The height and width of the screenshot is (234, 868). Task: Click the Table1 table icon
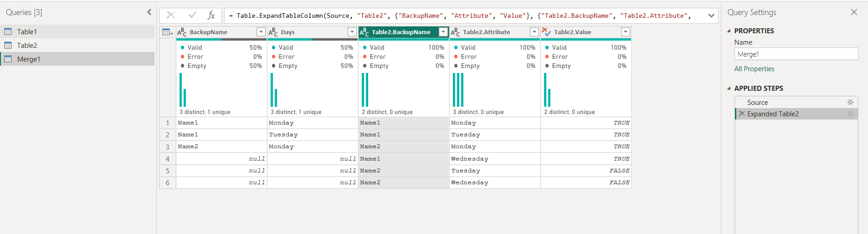[x=8, y=31]
